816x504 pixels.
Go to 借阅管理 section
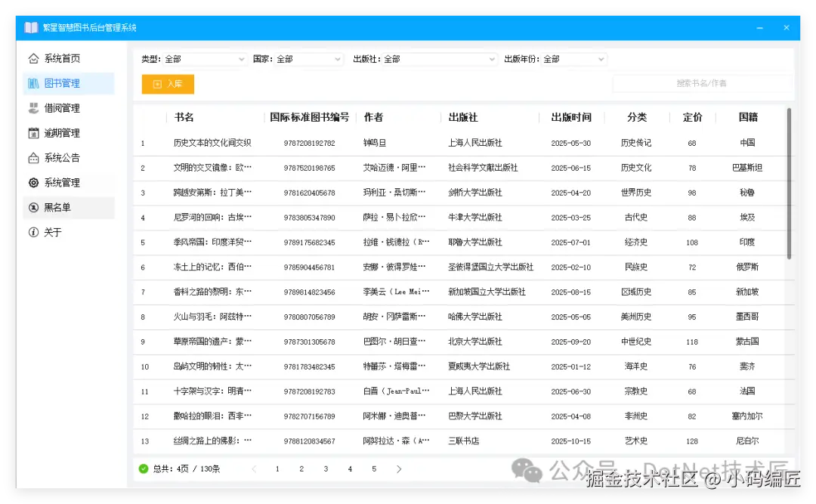click(x=69, y=108)
